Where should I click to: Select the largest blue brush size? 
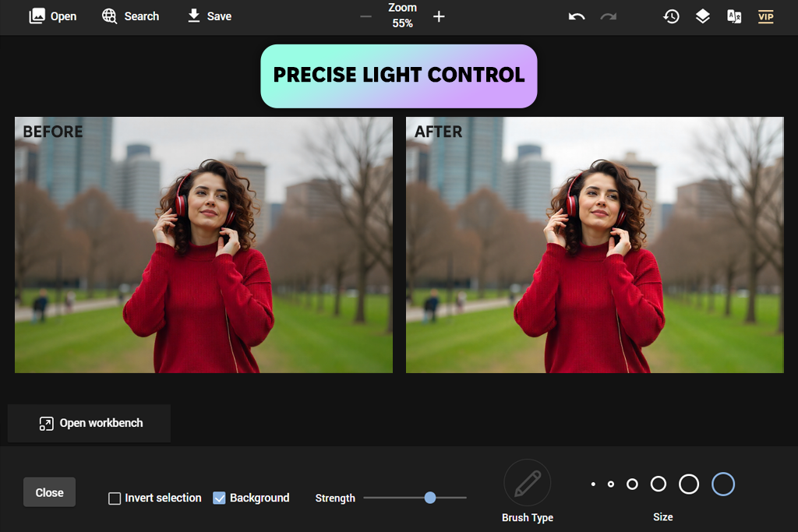pyautogui.click(x=722, y=484)
